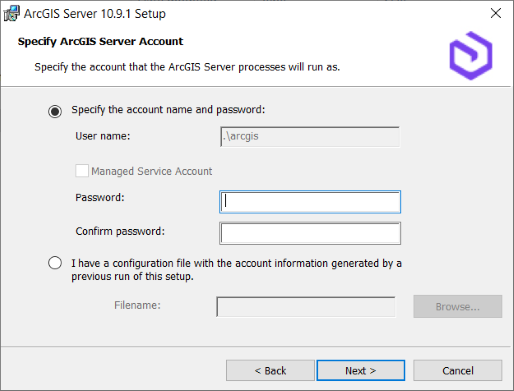514x391 pixels.
Task: Proceed with the Next > button
Action: (361, 370)
